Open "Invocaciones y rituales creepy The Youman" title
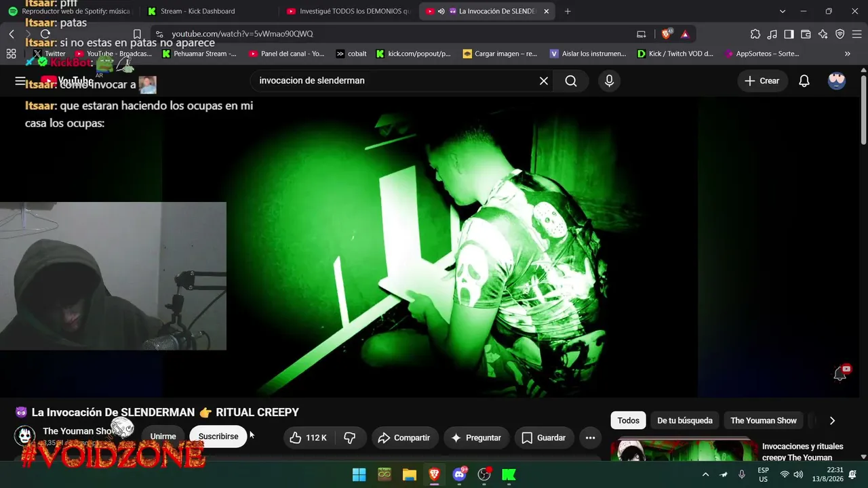Screen dimensions: 868x488 click(x=803, y=451)
